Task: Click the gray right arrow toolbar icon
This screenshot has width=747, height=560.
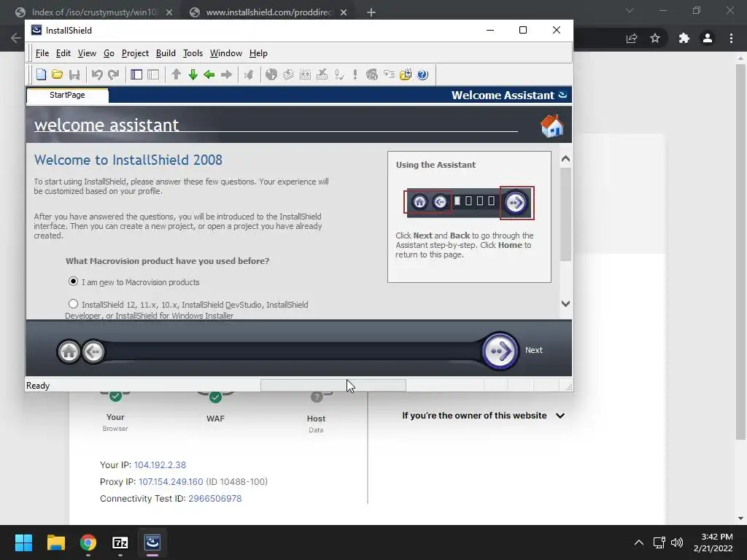Action: [226, 75]
